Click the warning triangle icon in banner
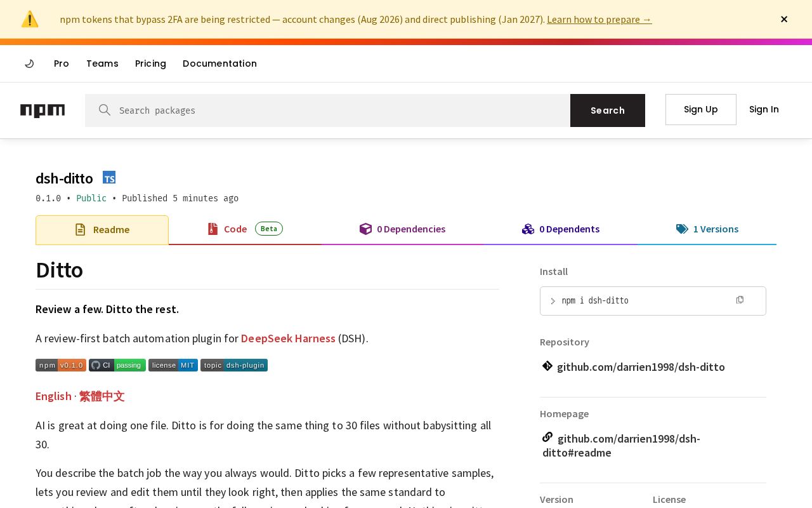The height and width of the screenshot is (508, 812). coord(30,19)
